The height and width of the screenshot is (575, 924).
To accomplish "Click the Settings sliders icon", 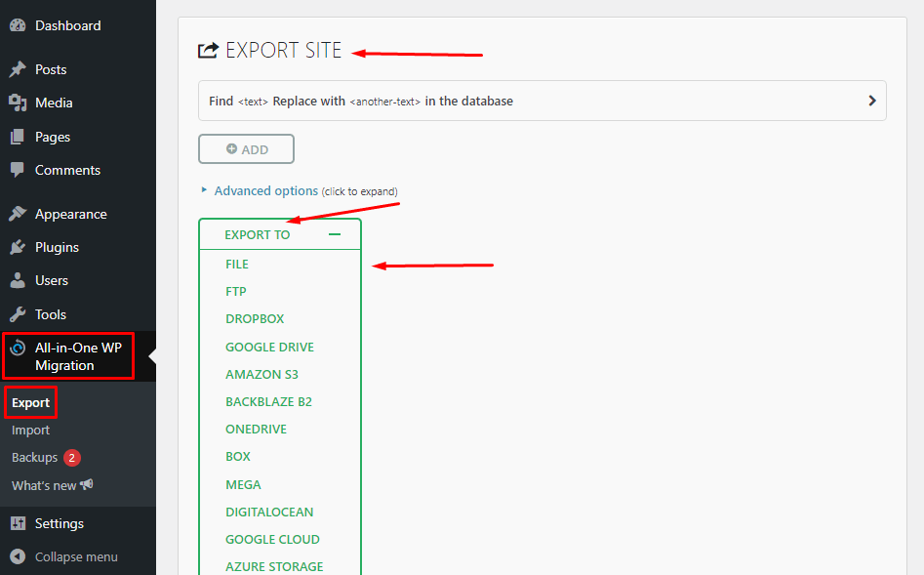I will tap(19, 523).
